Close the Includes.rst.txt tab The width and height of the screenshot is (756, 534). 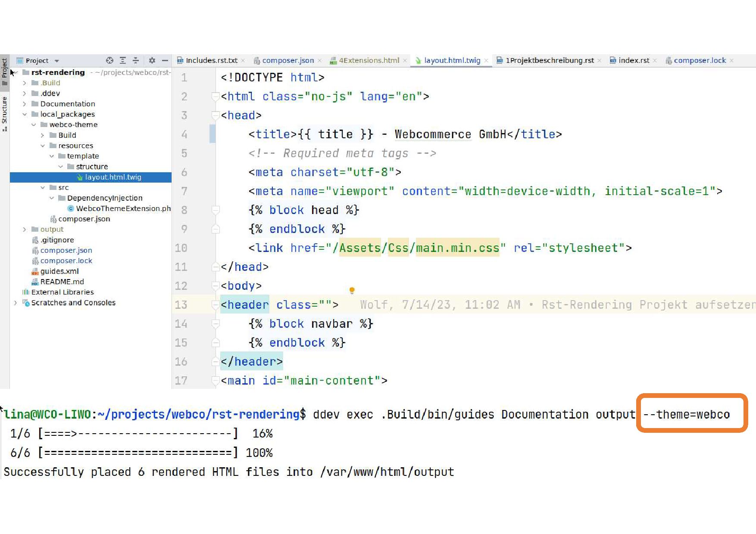click(243, 61)
